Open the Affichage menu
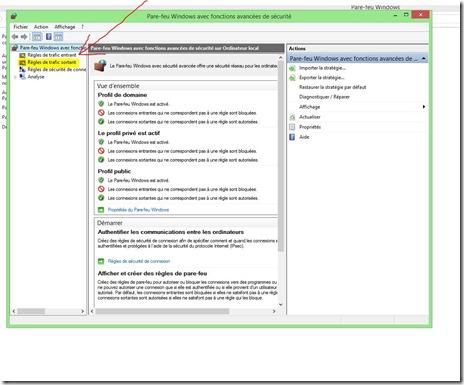 coord(65,27)
